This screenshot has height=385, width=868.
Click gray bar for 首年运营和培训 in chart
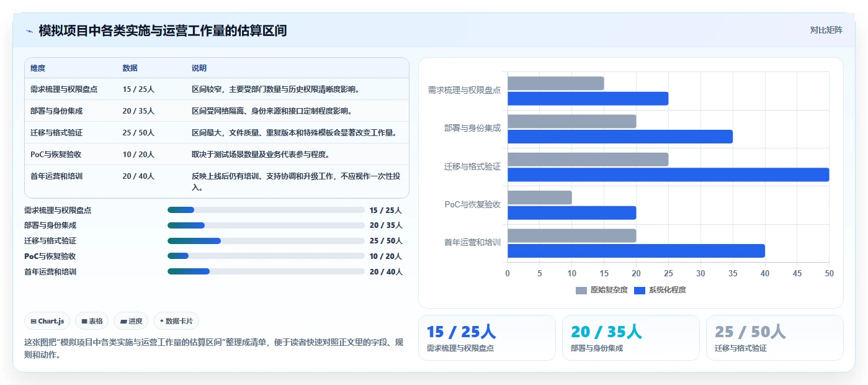572,235
